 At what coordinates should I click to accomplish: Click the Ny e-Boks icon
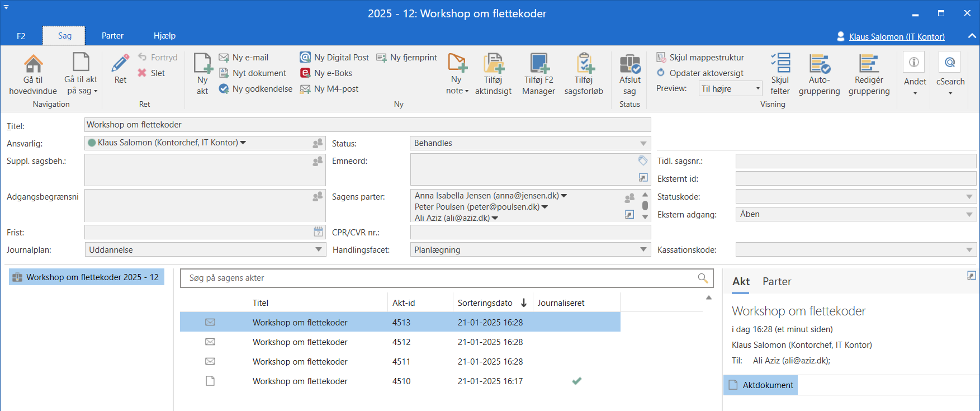tap(305, 73)
